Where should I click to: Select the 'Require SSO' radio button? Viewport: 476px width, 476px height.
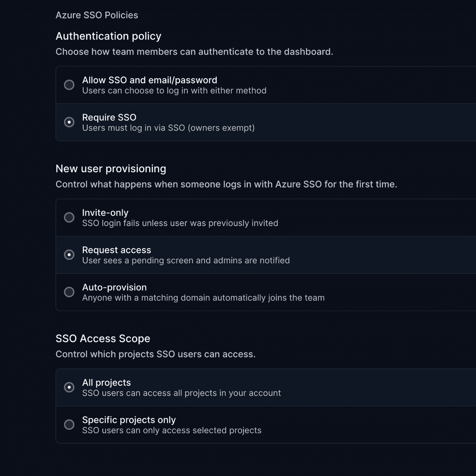coord(69,122)
